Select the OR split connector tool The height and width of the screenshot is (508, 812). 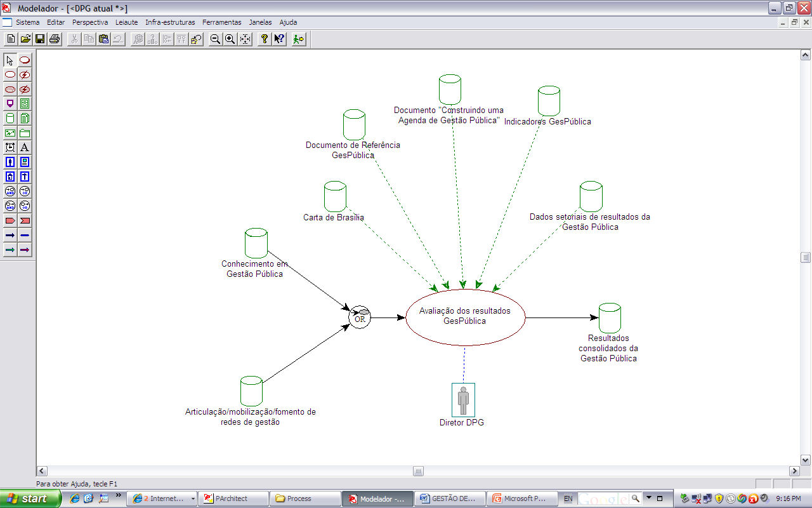click(25, 192)
